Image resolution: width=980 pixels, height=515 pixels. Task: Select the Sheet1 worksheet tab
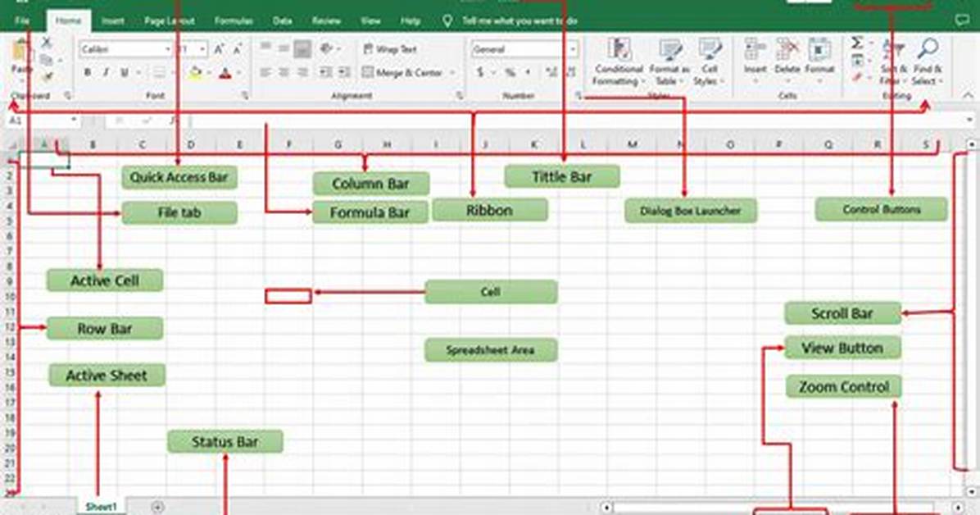click(102, 507)
